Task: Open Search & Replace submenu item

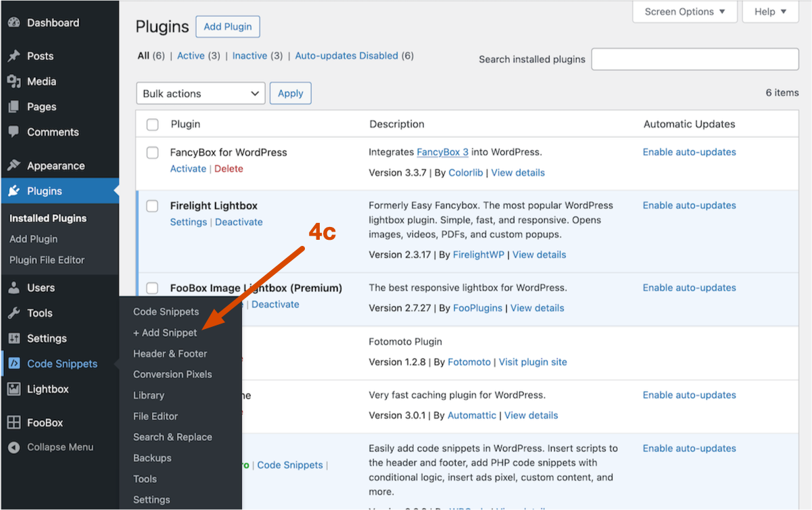Action: point(172,437)
